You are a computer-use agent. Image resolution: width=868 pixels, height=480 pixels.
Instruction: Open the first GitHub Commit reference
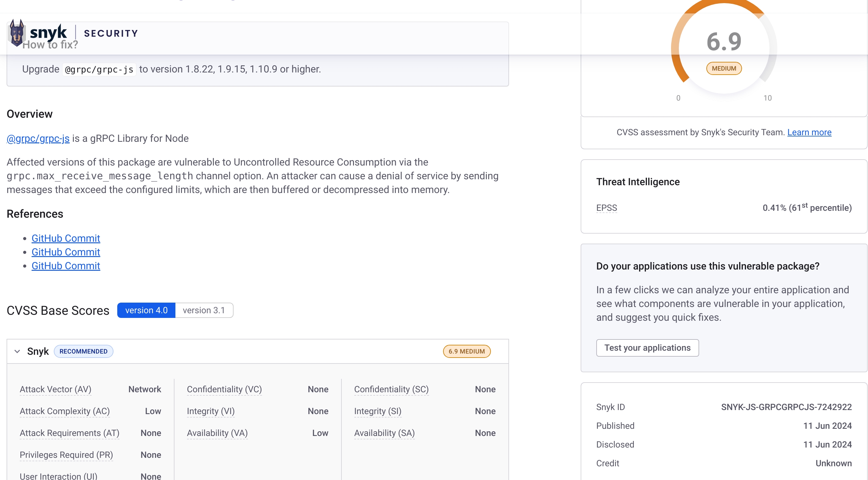click(66, 238)
